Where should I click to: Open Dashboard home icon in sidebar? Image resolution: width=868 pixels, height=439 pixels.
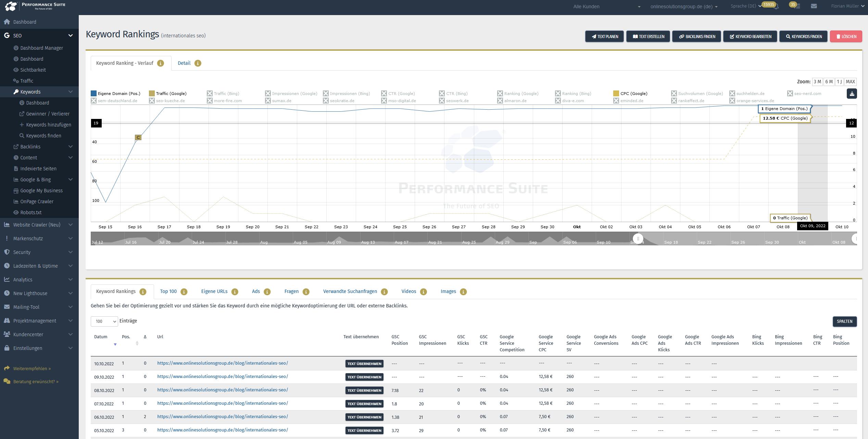coord(7,22)
